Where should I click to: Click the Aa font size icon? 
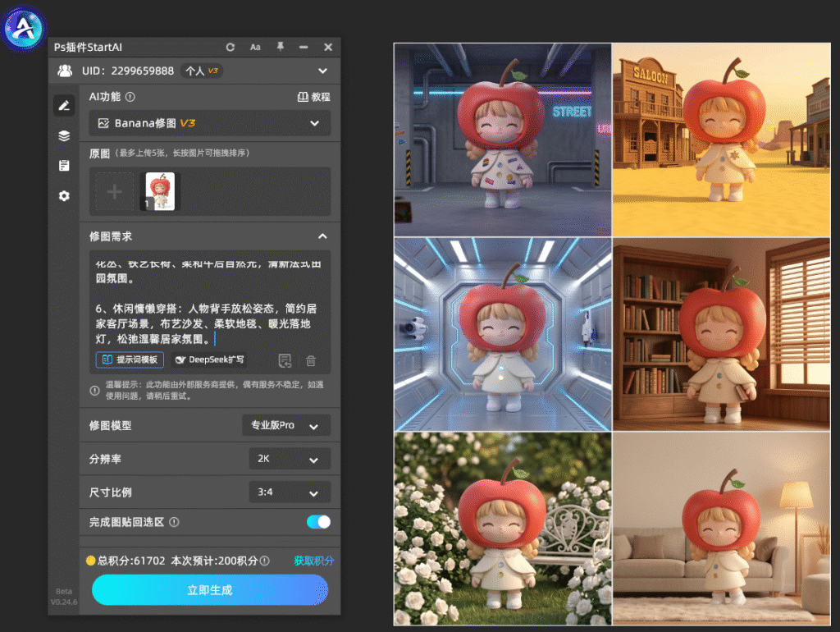point(255,47)
